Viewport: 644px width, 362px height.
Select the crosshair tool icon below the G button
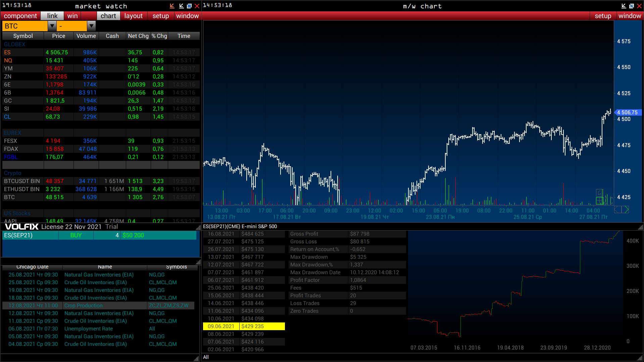point(599,200)
